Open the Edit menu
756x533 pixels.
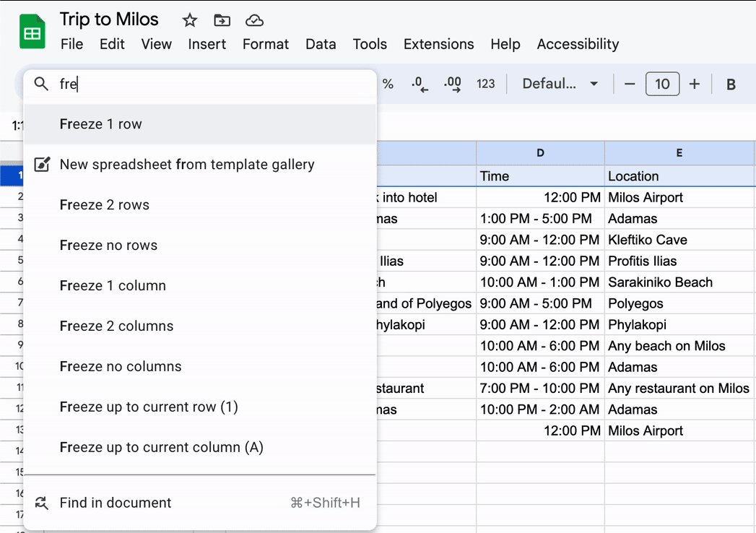coord(112,44)
